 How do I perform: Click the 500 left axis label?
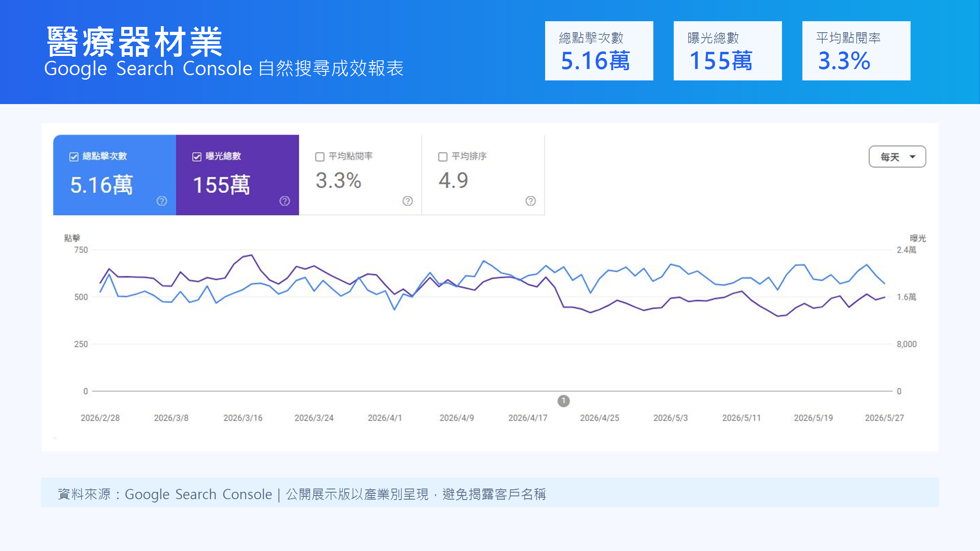coord(81,297)
